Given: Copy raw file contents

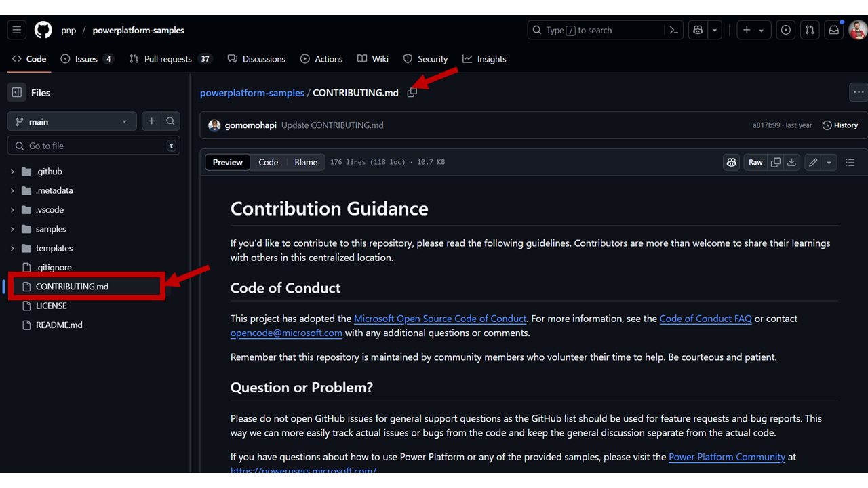Looking at the screenshot, I should (776, 162).
